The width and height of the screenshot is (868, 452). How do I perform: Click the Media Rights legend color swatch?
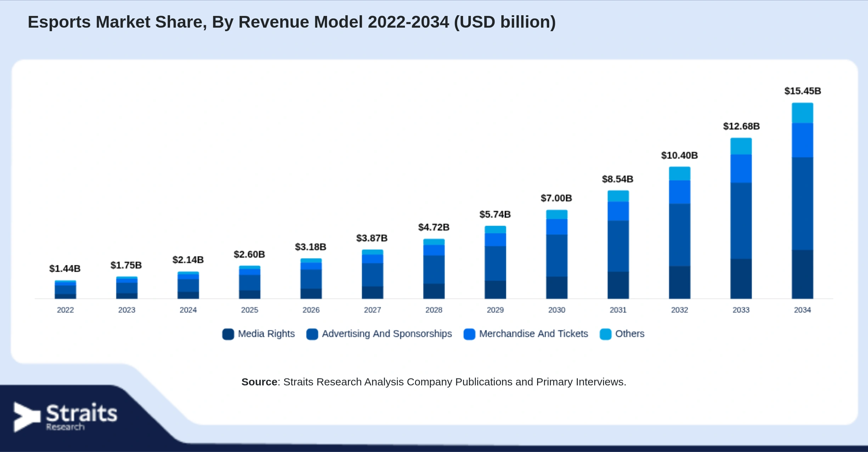228,334
